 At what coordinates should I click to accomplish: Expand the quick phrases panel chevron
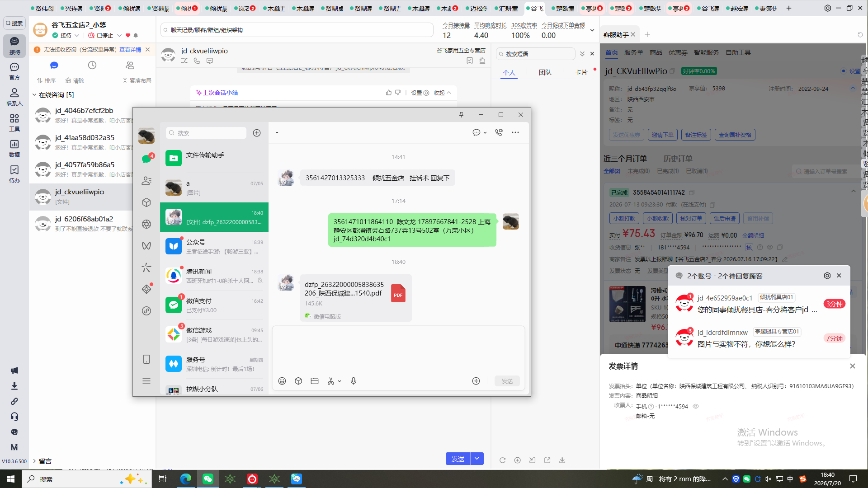pyautogui.click(x=582, y=54)
